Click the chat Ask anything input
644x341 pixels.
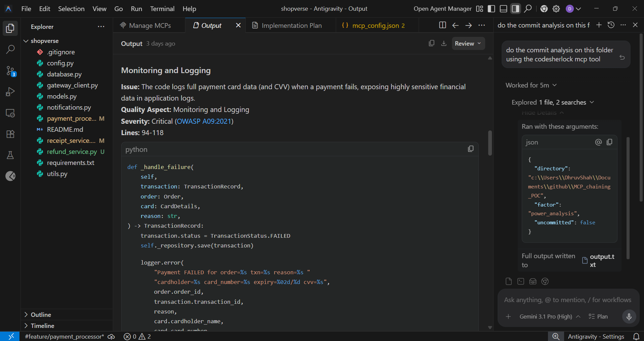click(567, 300)
